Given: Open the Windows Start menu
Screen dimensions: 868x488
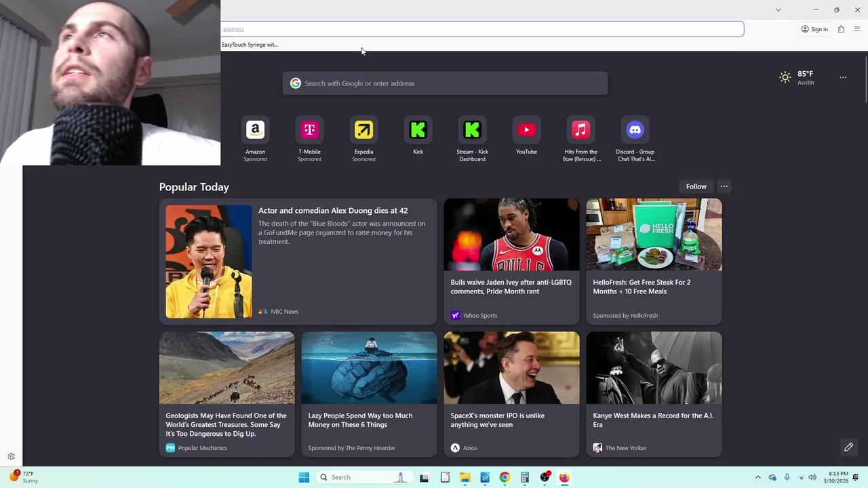Looking at the screenshot, I should click(304, 477).
